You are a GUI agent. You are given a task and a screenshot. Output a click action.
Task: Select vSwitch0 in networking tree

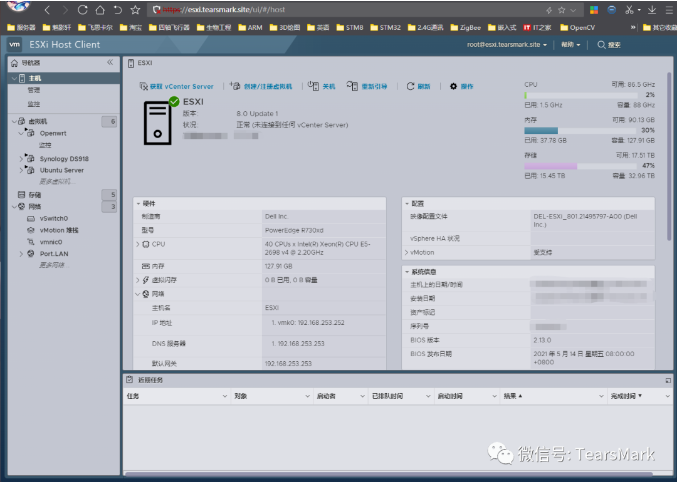pos(54,219)
